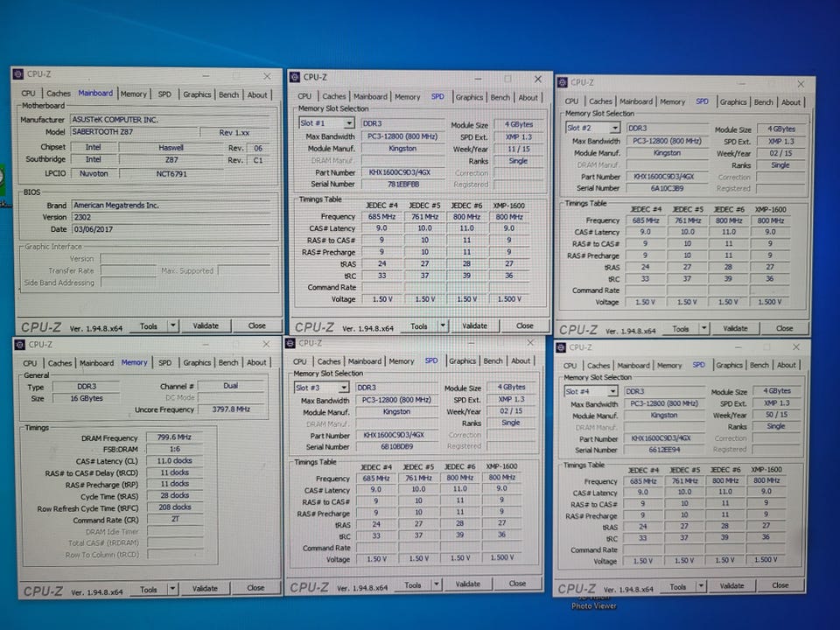840x630 pixels.
Task: Click CPU-Z icon in Slot #1 window title bar
Action: pos(295,77)
